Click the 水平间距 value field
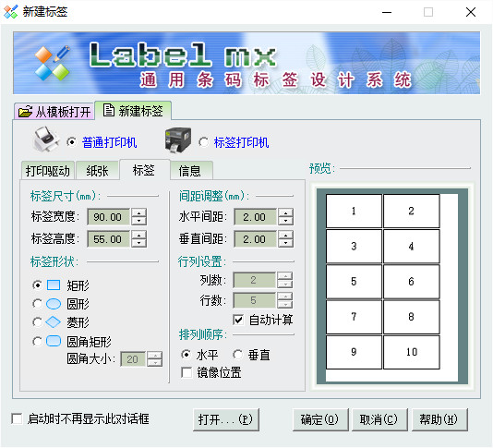This screenshot has height=448, width=493. click(256, 217)
